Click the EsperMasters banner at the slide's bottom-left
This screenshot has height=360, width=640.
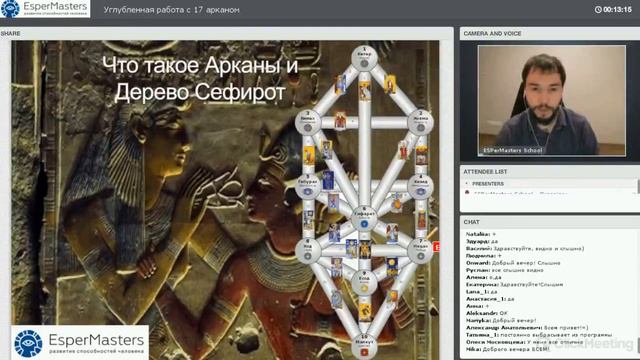(x=80, y=342)
